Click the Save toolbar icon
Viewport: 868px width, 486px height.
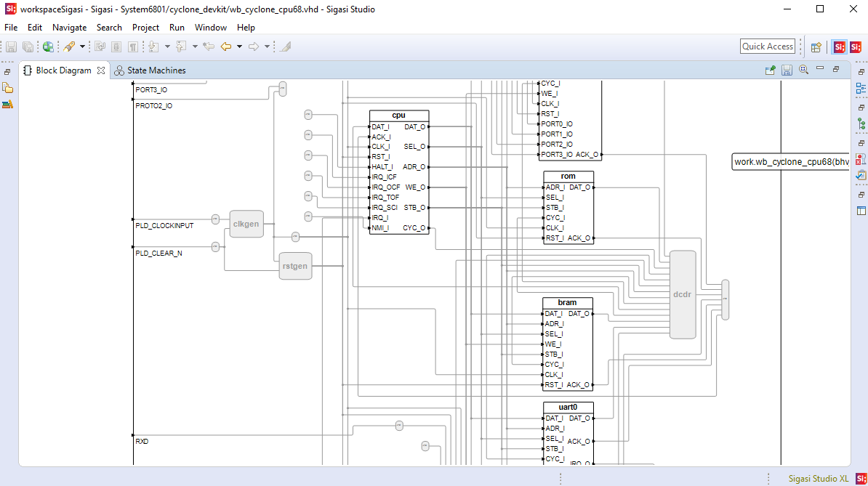pos(11,46)
